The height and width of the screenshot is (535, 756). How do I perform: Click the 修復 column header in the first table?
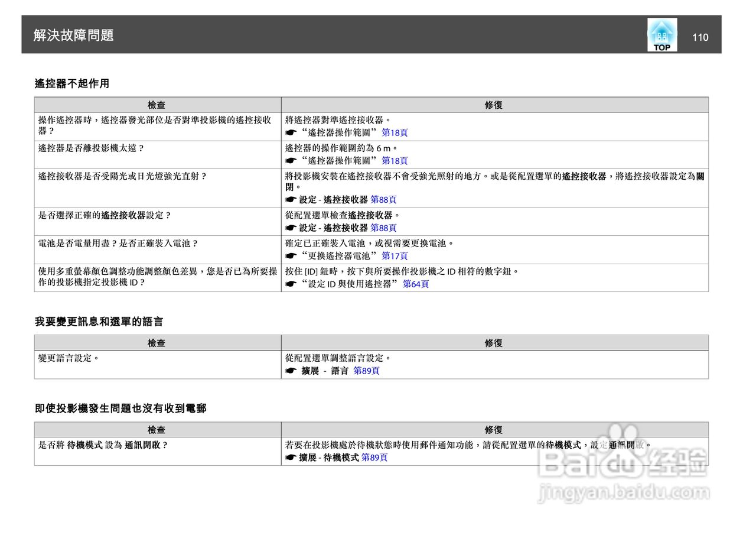(494, 105)
